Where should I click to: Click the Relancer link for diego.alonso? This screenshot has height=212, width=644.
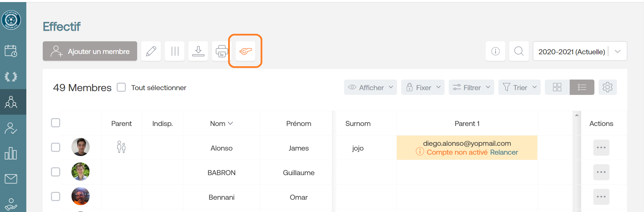pos(504,152)
